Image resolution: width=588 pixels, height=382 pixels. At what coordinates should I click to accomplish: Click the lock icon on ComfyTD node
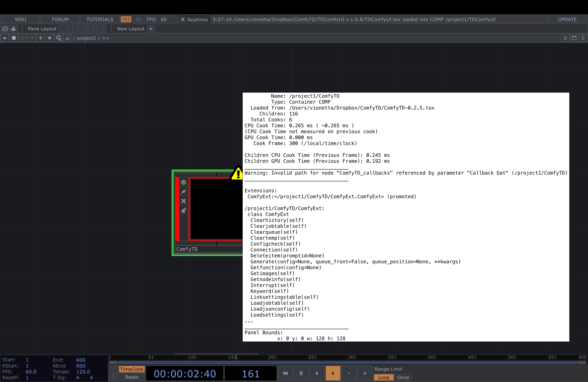click(x=183, y=210)
